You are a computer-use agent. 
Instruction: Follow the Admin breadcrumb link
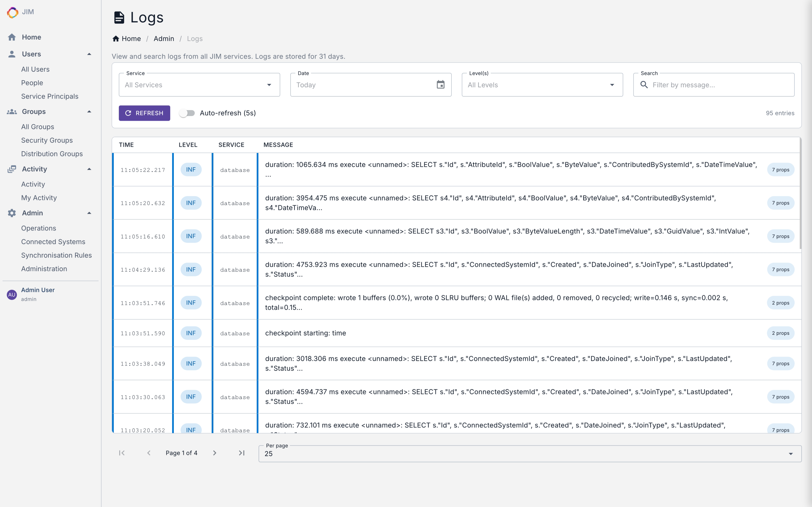click(164, 39)
